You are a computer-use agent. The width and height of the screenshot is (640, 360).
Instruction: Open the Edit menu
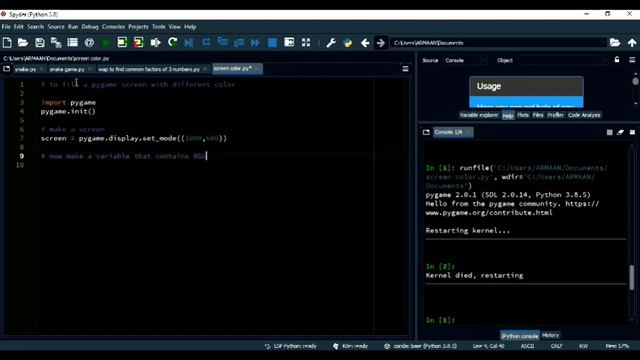click(x=19, y=27)
